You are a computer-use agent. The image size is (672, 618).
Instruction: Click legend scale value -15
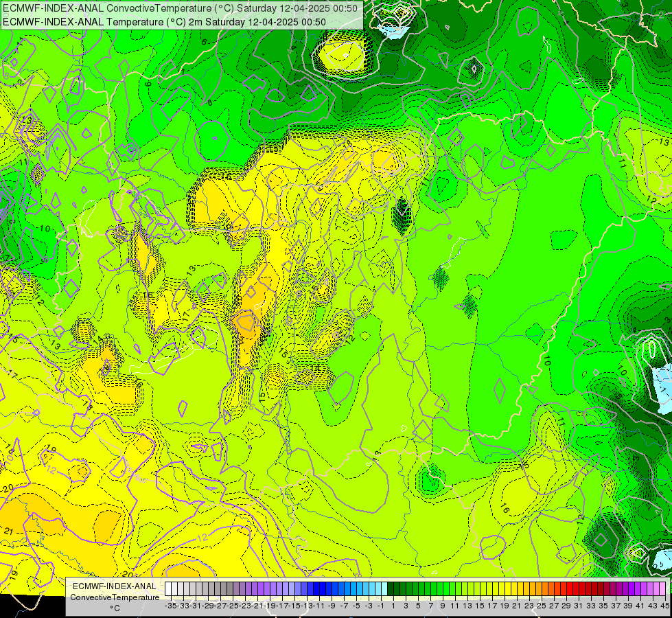pos(295,606)
